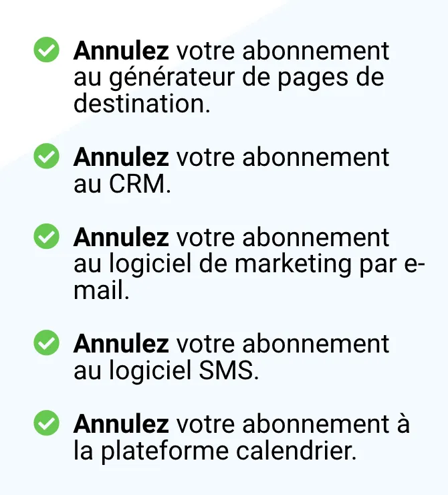Click the green checkmark next to the CRM item
Screen dimensions: 448x495
(x=46, y=156)
